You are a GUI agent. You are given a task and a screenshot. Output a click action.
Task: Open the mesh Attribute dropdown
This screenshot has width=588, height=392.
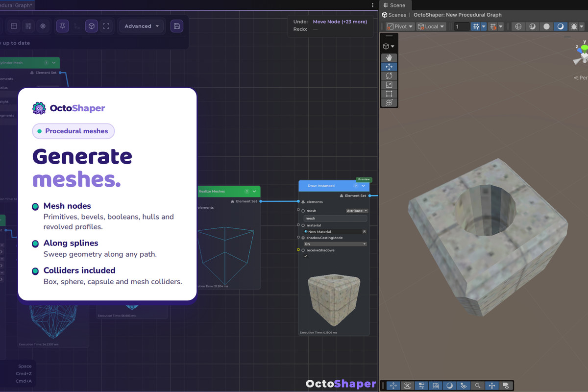357,211
